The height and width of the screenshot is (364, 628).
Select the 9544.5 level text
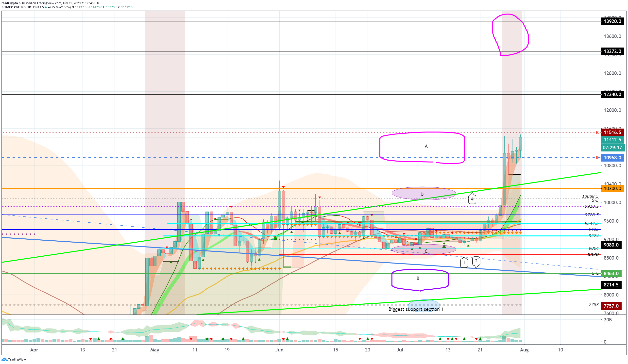click(592, 223)
